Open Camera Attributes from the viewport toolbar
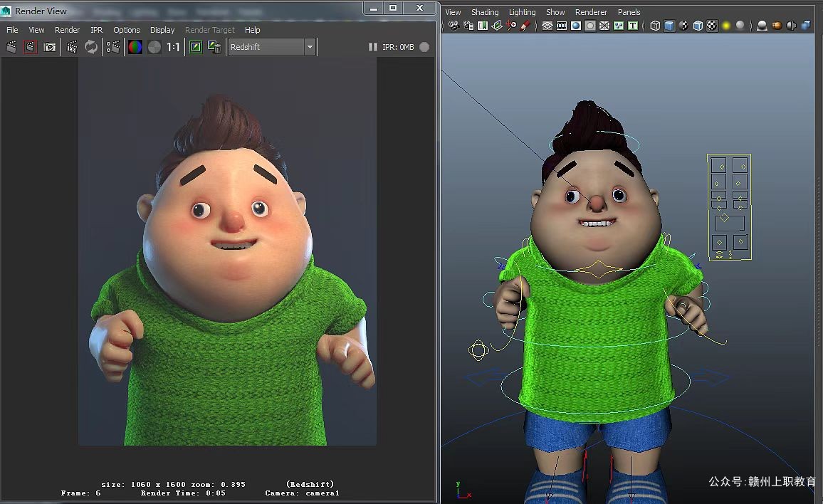823x504 pixels. click(468, 25)
